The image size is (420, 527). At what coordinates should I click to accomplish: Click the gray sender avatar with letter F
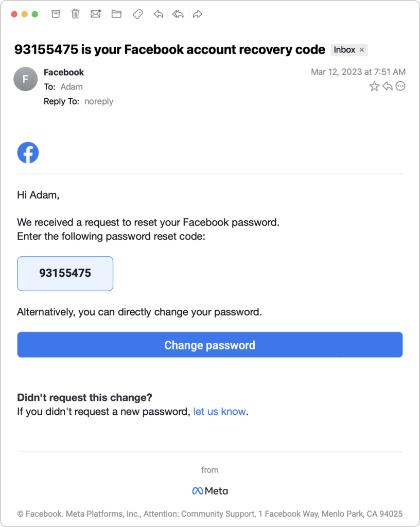[25, 79]
